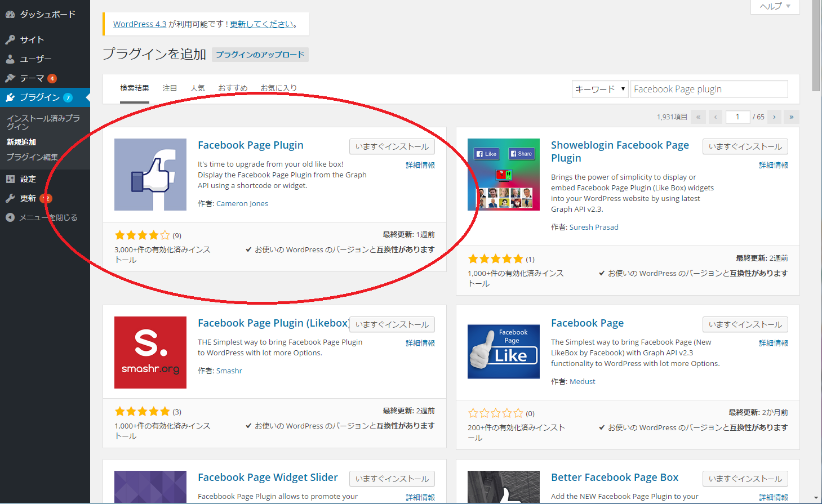Image resolution: width=822 pixels, height=504 pixels.
Task: Switch to the 注目 tab
Action: click(x=170, y=88)
